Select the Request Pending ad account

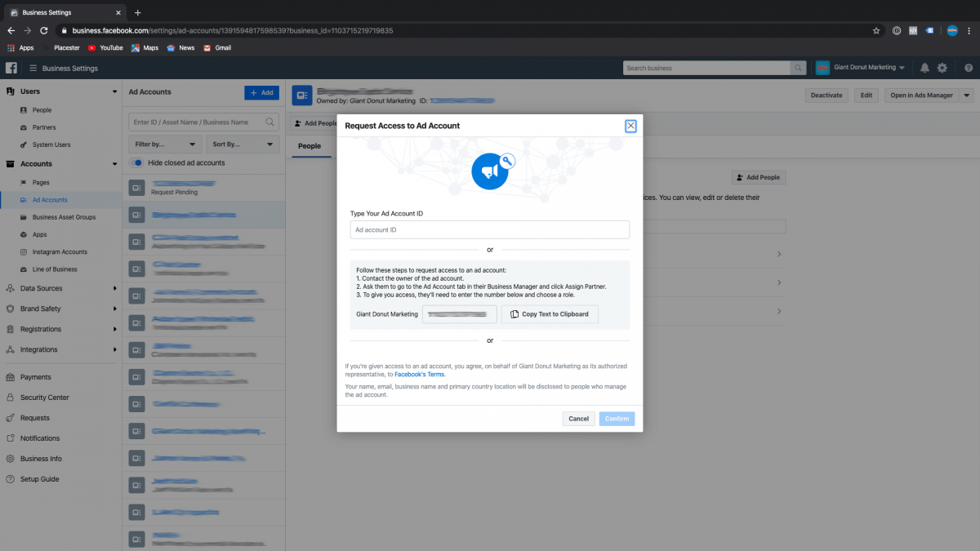(204, 188)
